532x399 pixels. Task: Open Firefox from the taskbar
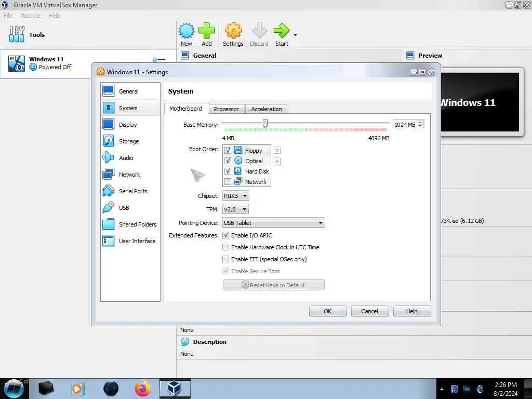[x=143, y=389]
